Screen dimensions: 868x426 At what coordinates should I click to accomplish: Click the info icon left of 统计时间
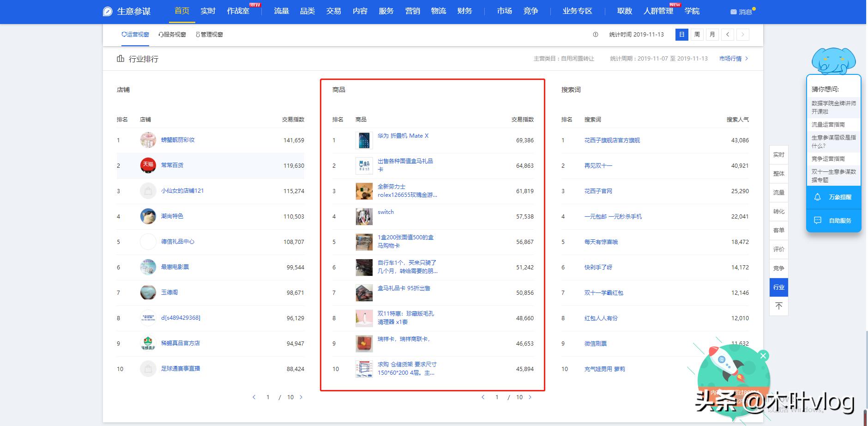[595, 34]
